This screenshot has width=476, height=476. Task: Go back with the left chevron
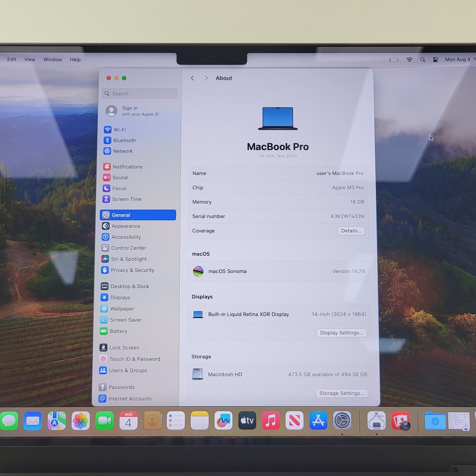point(193,78)
